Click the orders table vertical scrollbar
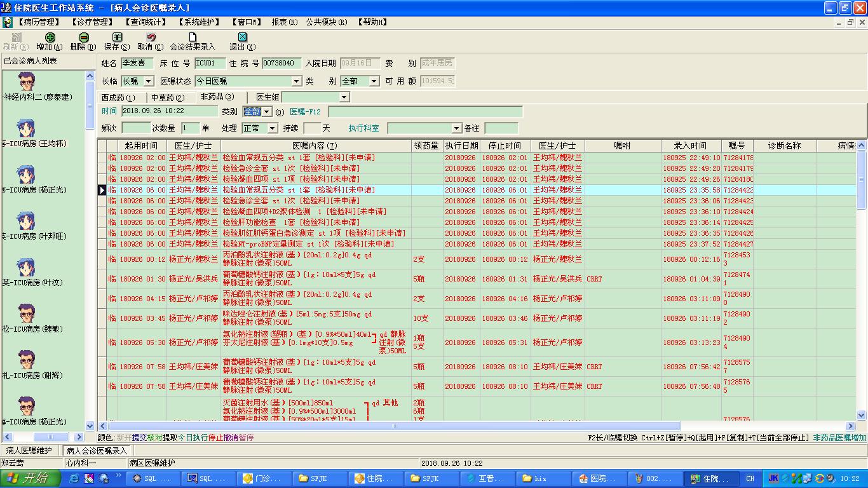Image resolution: width=868 pixels, height=488 pixels. 862,281
